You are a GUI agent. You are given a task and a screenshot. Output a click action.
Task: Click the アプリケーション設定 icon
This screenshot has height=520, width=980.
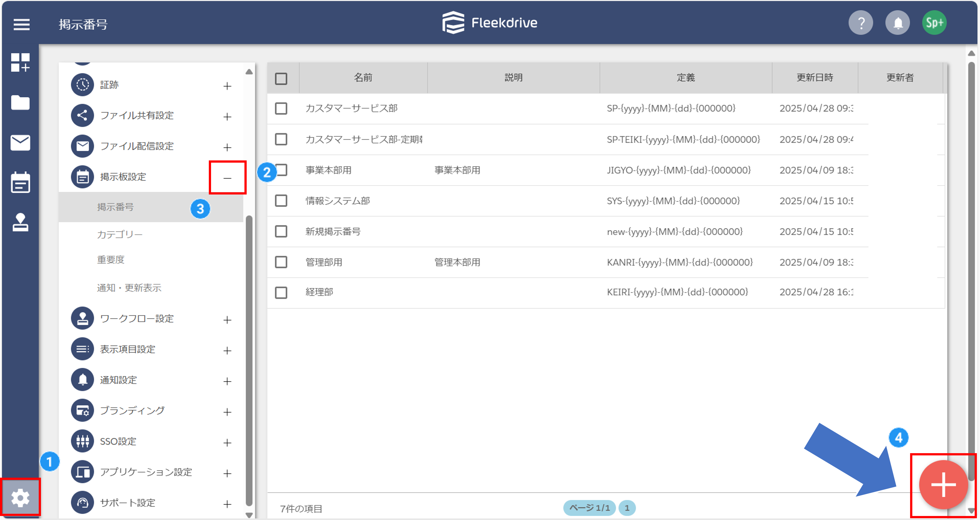[83, 472]
